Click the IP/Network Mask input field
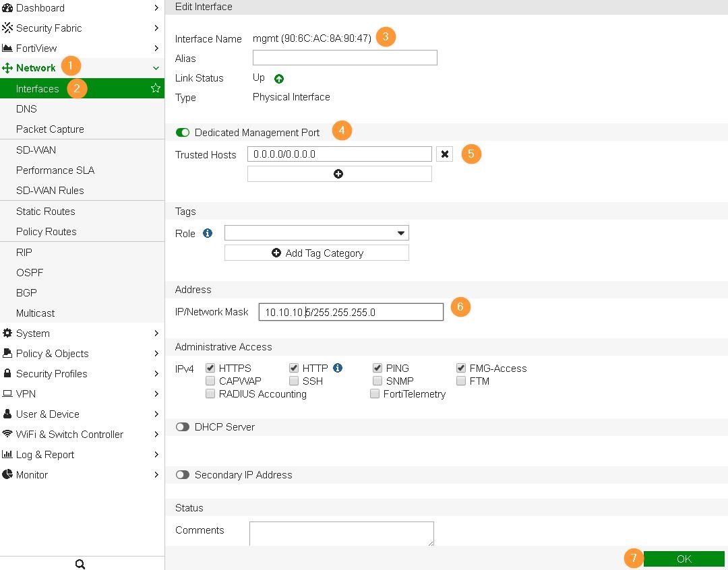 click(x=351, y=312)
